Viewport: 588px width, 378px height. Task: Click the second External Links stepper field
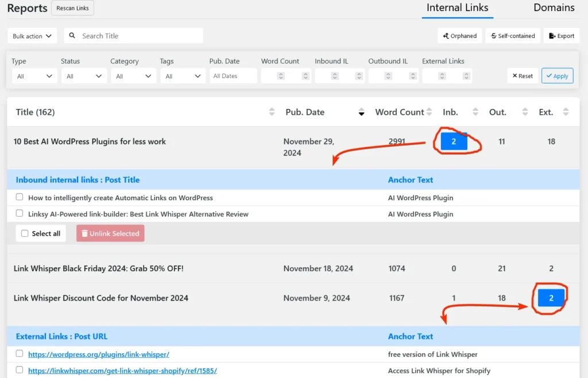click(x=460, y=76)
